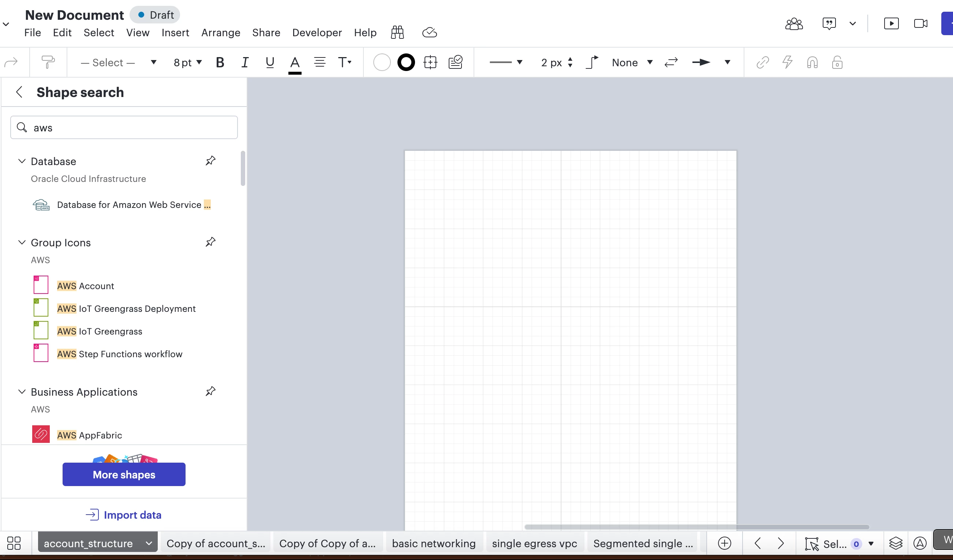Open the layers panel icon
The height and width of the screenshot is (560, 953).
(896, 544)
